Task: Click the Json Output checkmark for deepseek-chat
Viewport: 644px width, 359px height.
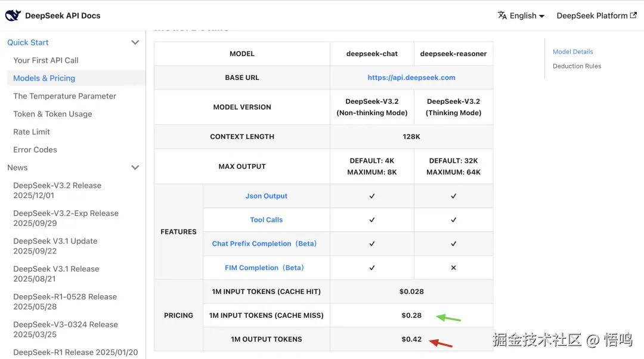Action: click(x=371, y=196)
